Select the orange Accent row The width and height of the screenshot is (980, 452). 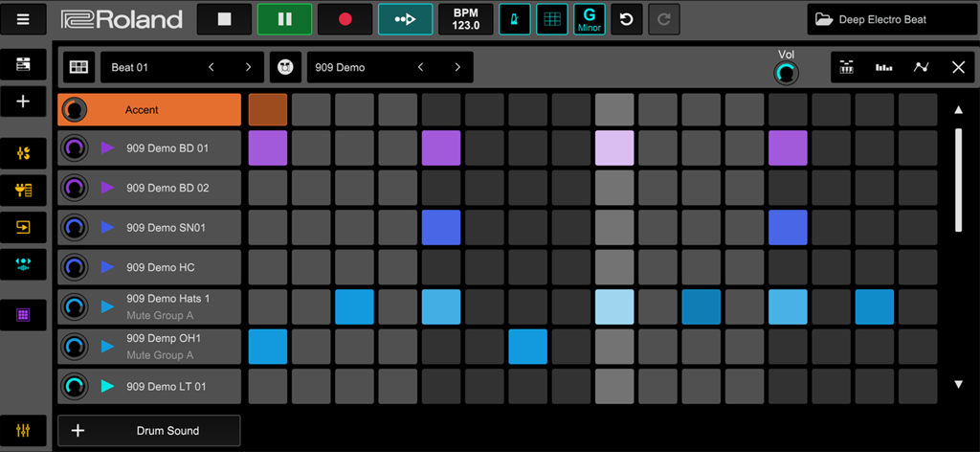pos(149,109)
